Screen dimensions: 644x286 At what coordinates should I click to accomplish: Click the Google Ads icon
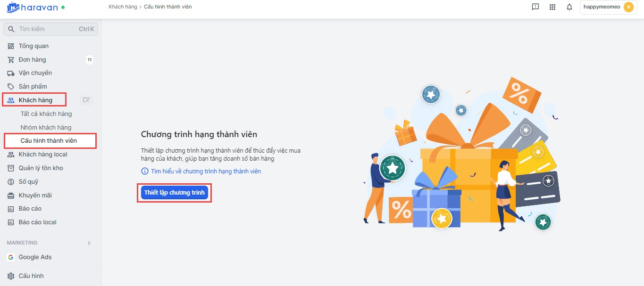coord(11,257)
